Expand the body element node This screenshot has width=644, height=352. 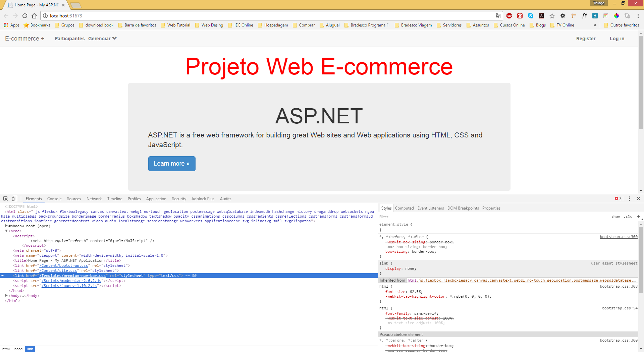[6, 296]
